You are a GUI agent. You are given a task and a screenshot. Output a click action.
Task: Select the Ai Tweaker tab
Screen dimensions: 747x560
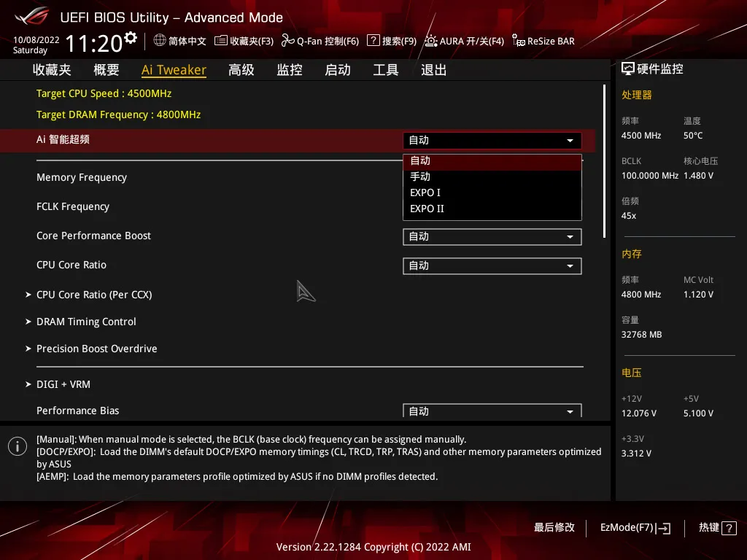coord(174,70)
